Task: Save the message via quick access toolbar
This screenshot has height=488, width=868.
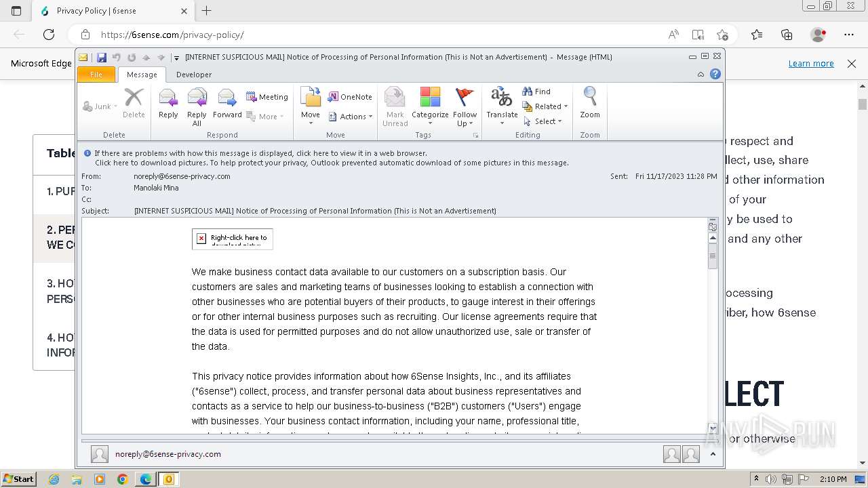Action: coord(102,58)
